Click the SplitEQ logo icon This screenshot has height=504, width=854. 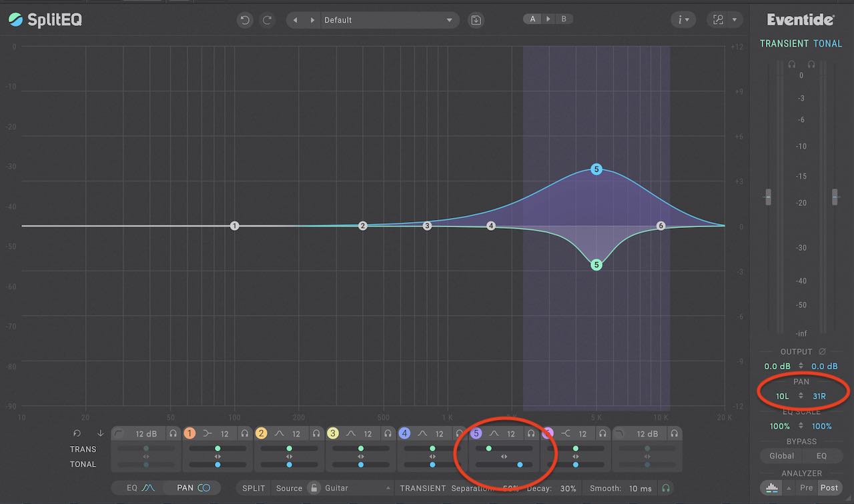[x=15, y=19]
